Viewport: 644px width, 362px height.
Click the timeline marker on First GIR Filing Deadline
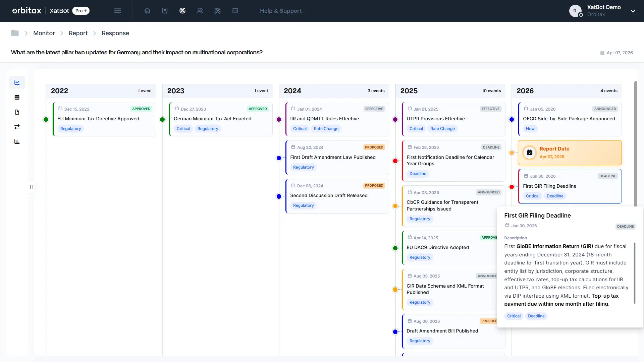point(511,187)
